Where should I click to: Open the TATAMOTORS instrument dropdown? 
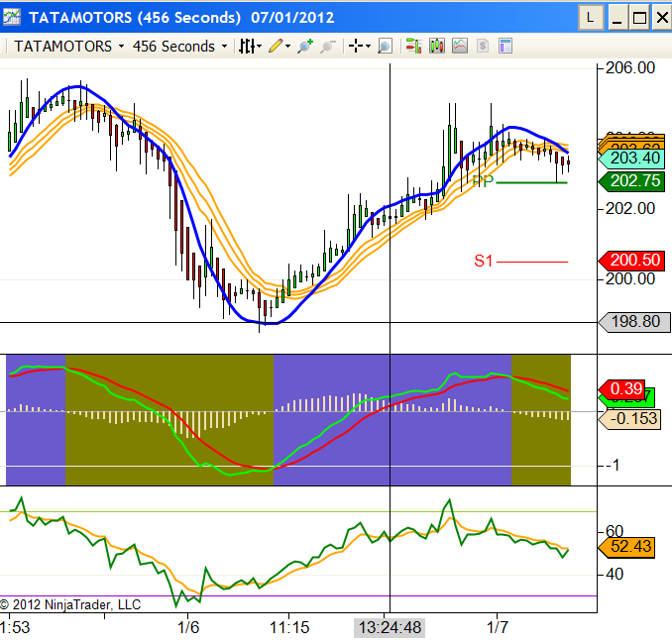[69, 47]
